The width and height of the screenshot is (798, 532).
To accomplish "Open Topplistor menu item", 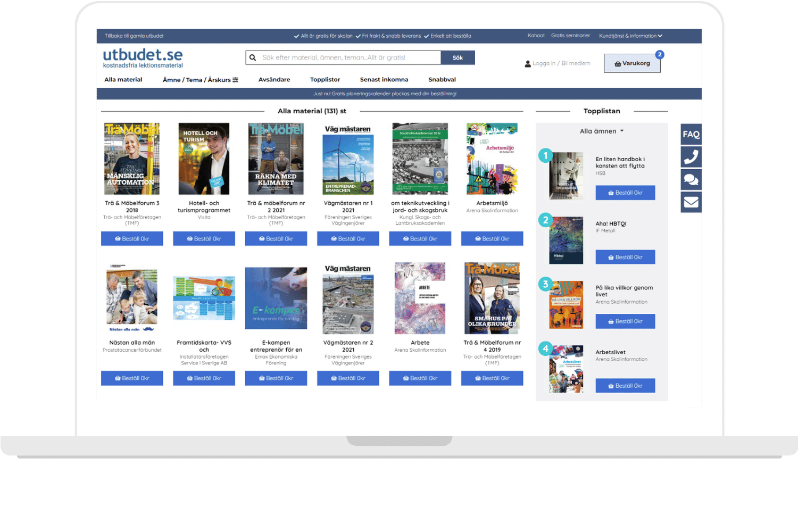I will tap(325, 79).
